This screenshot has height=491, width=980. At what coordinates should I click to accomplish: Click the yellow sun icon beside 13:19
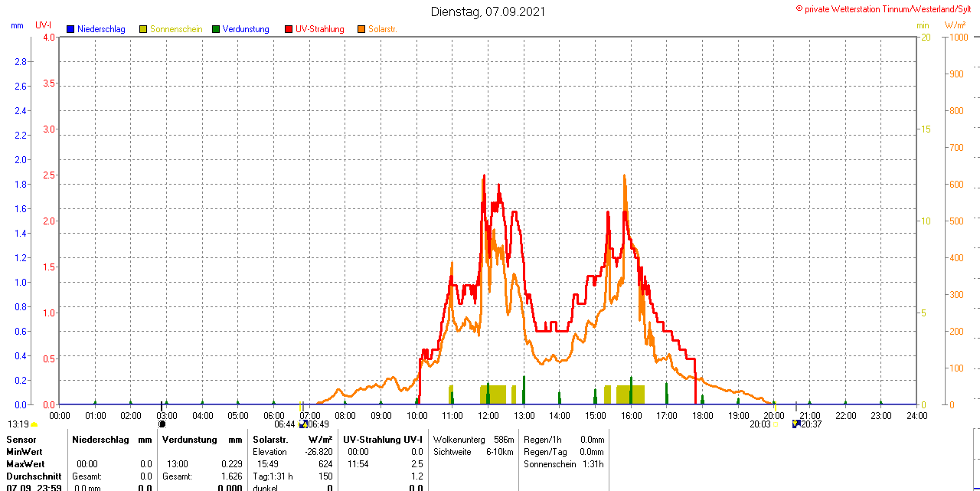(x=34, y=424)
